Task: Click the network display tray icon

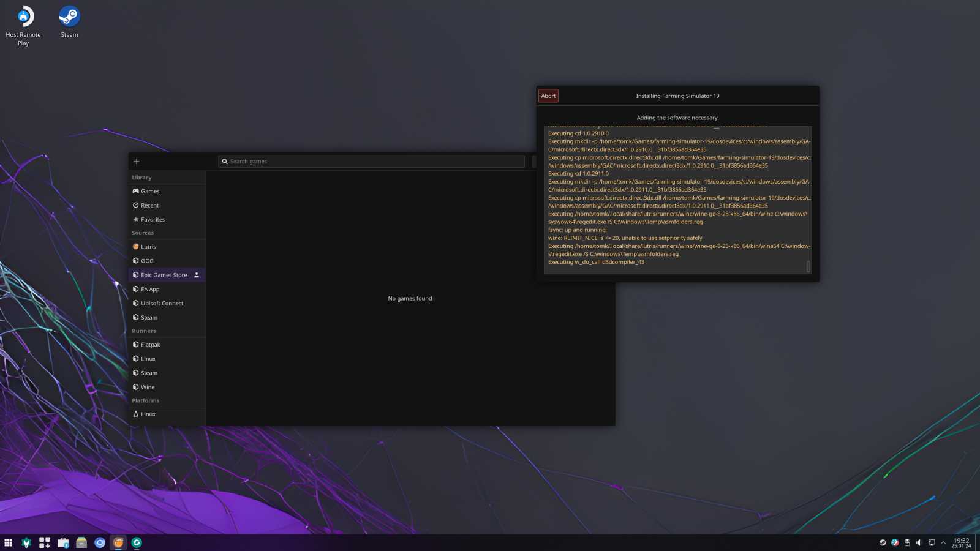Action: pyautogui.click(x=932, y=542)
